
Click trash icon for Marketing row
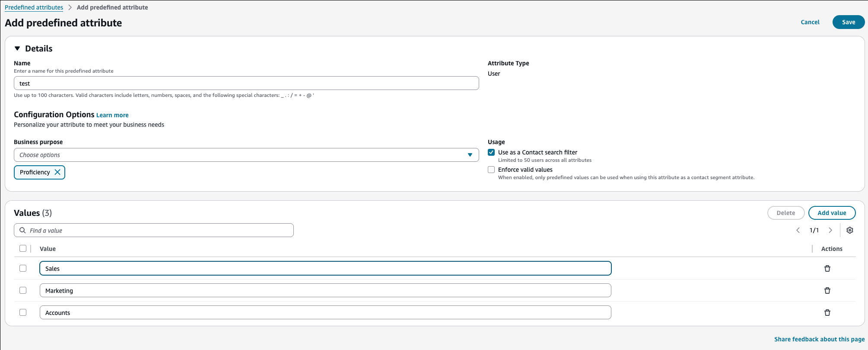click(x=827, y=291)
